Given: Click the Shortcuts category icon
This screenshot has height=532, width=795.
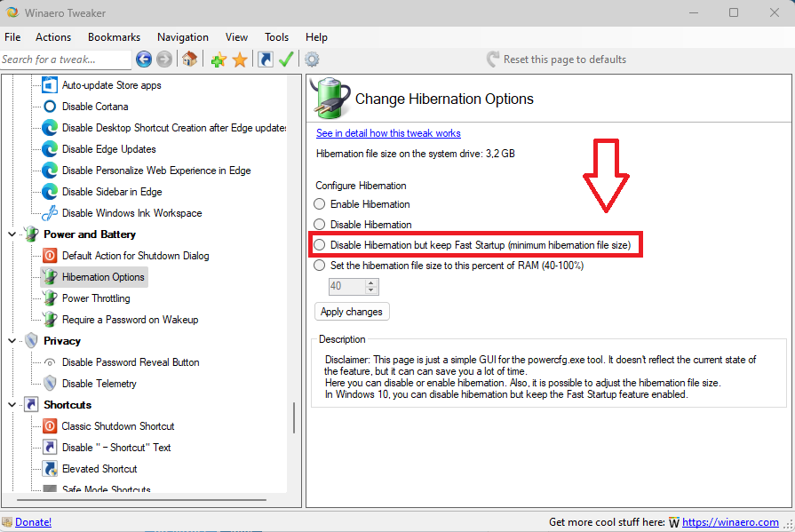Looking at the screenshot, I should (x=31, y=405).
